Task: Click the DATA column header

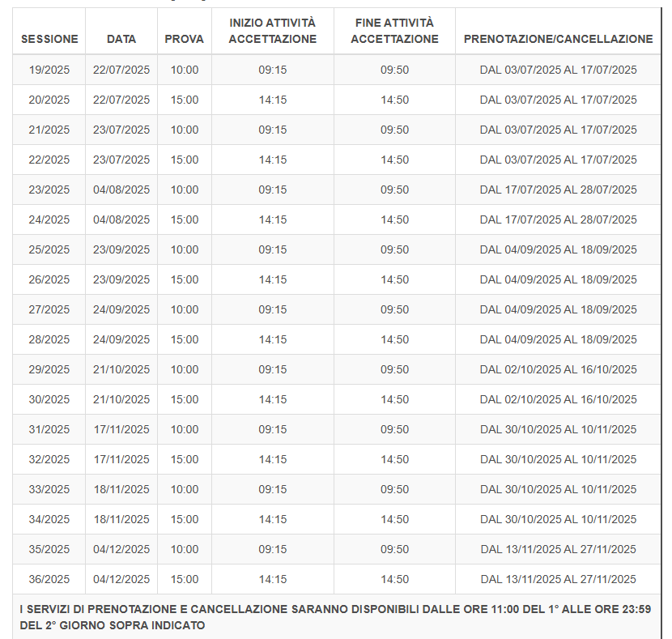Action: (121, 39)
